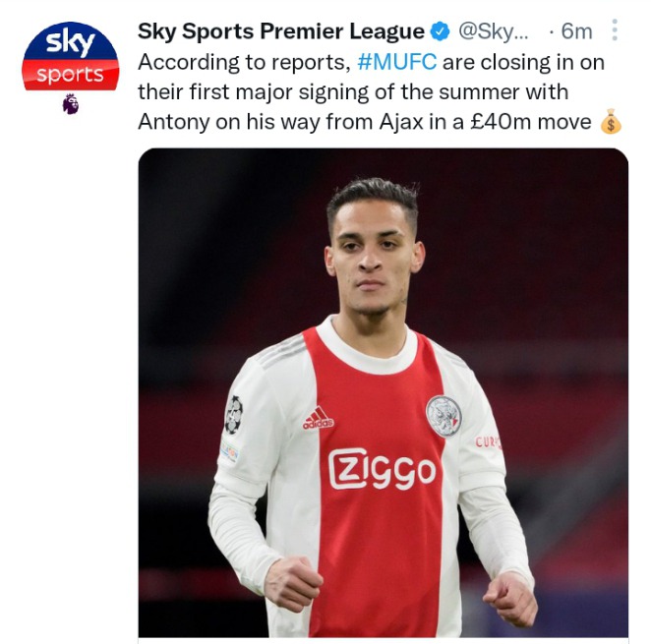Open the Sky Sports Premier League account name
The image size is (651, 644).
pos(281,31)
